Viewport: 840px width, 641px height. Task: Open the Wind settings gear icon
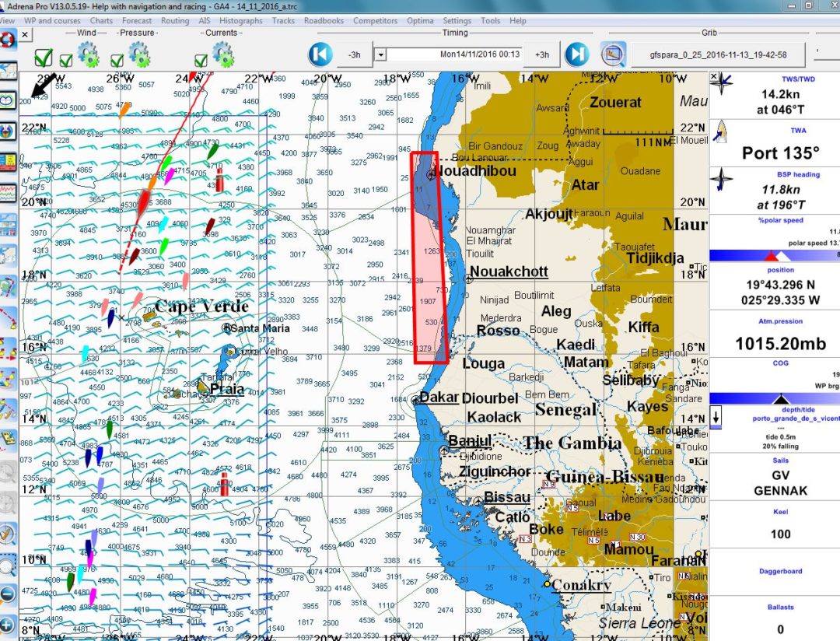(88, 55)
